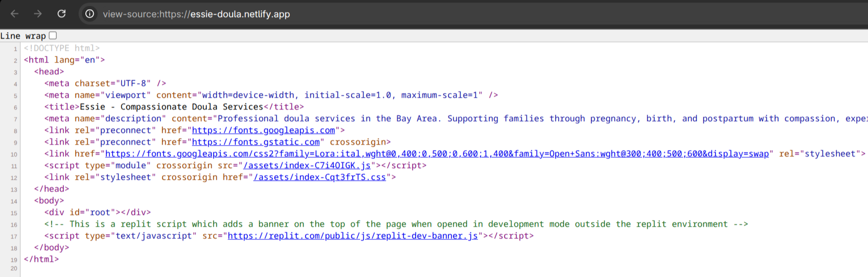
Task: Click the opening '<body>' tag
Action: (x=49, y=201)
